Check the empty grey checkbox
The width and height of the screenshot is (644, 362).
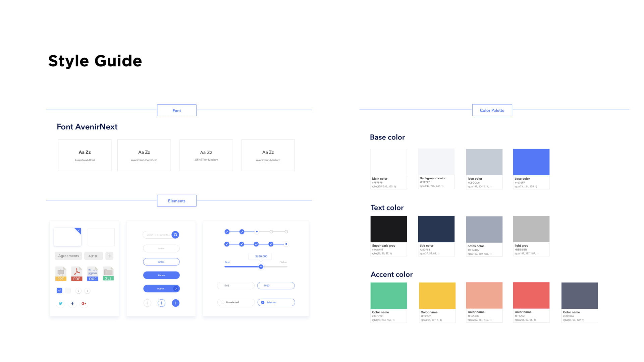(x=68, y=291)
